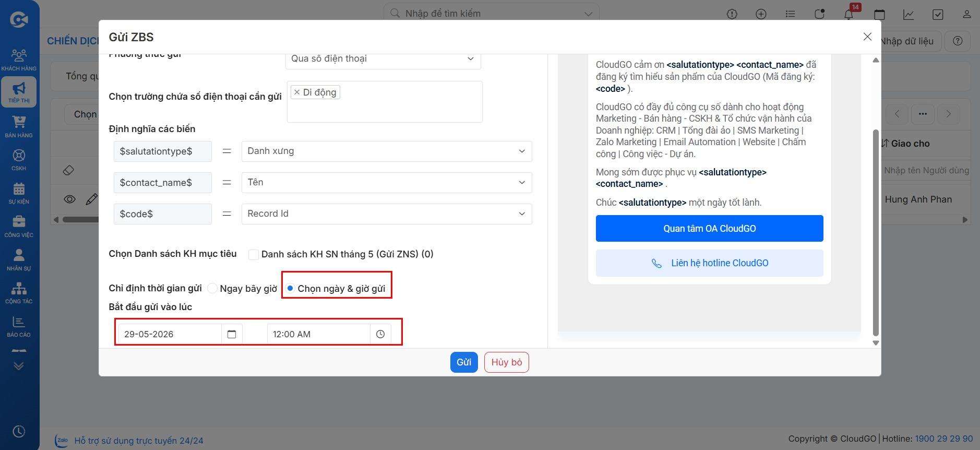Viewport: 980px width, 450px height.
Task: Open the Báo cáo reports module
Action: click(19, 326)
